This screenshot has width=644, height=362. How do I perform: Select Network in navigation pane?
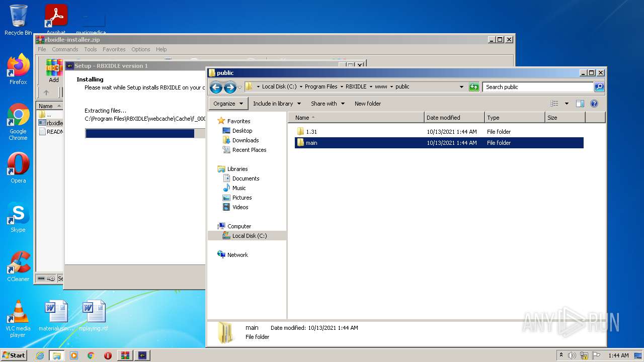(x=237, y=255)
